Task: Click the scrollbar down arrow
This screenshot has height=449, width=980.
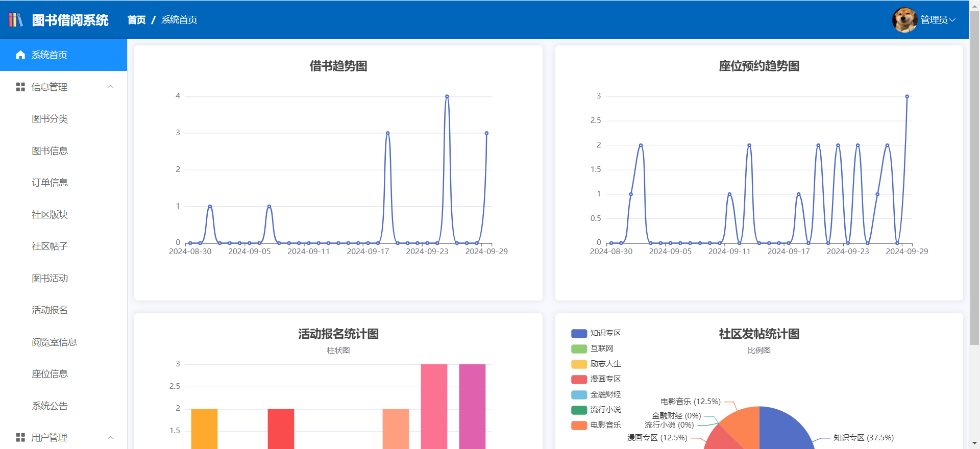Action: [x=974, y=443]
